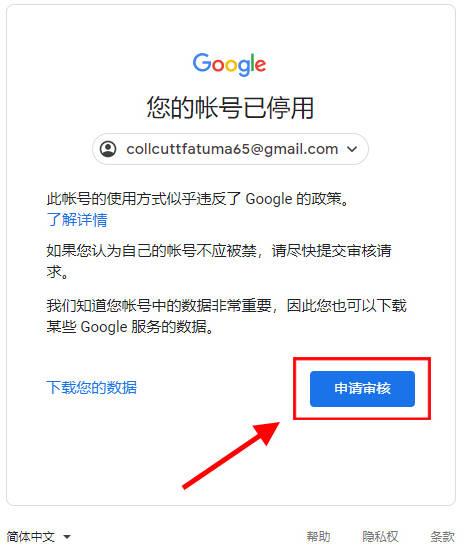Screen dimensions: 470x546
Task: Open the 条款 footer link
Action: point(442,536)
